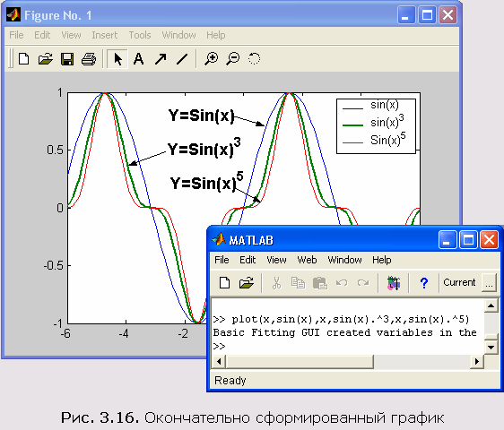Click New Figure icon in Figure toolbar

tap(24, 59)
